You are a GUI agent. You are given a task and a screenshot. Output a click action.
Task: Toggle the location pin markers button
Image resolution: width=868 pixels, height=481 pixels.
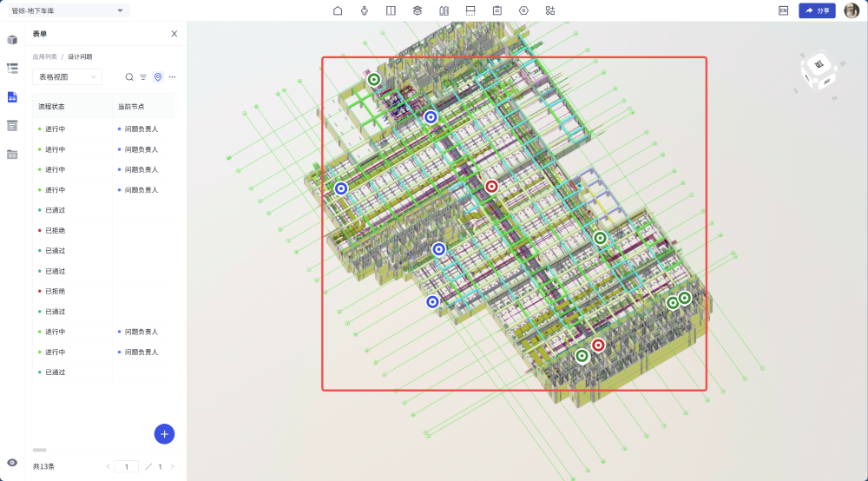(x=158, y=77)
